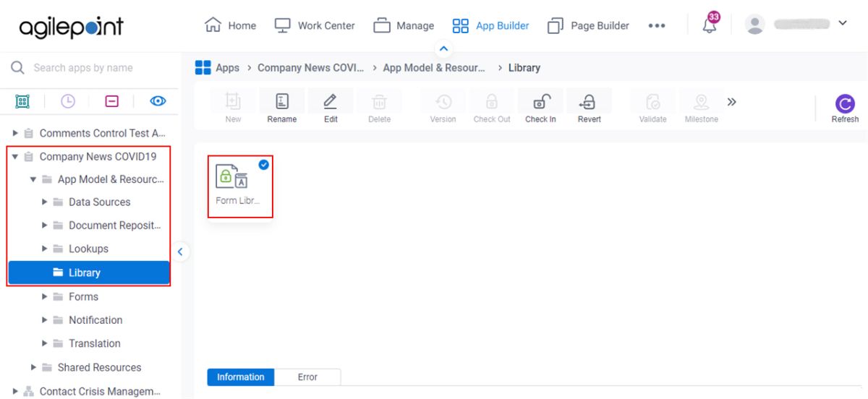Viewport: 868px width, 399px height.
Task: Select the App Builder menu
Action: point(490,25)
